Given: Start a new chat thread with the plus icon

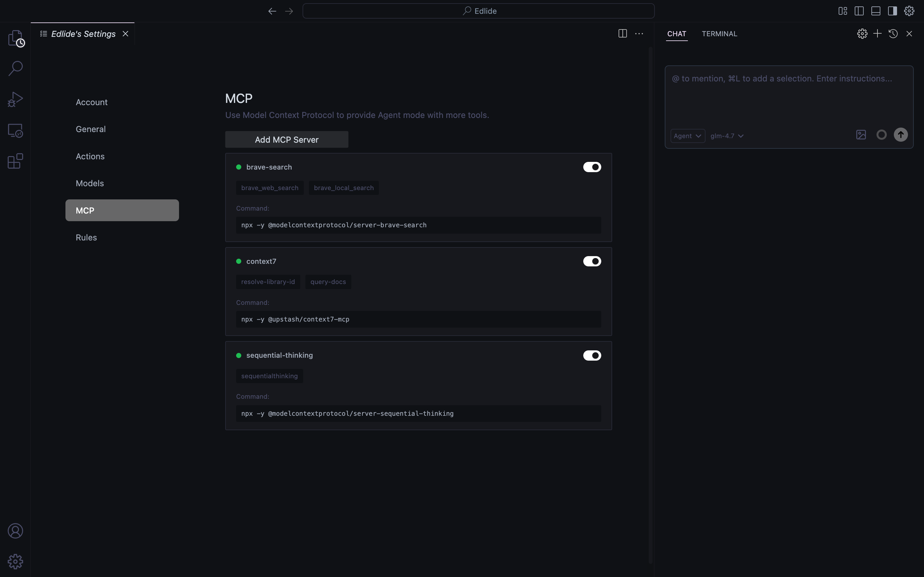Looking at the screenshot, I should tap(877, 34).
